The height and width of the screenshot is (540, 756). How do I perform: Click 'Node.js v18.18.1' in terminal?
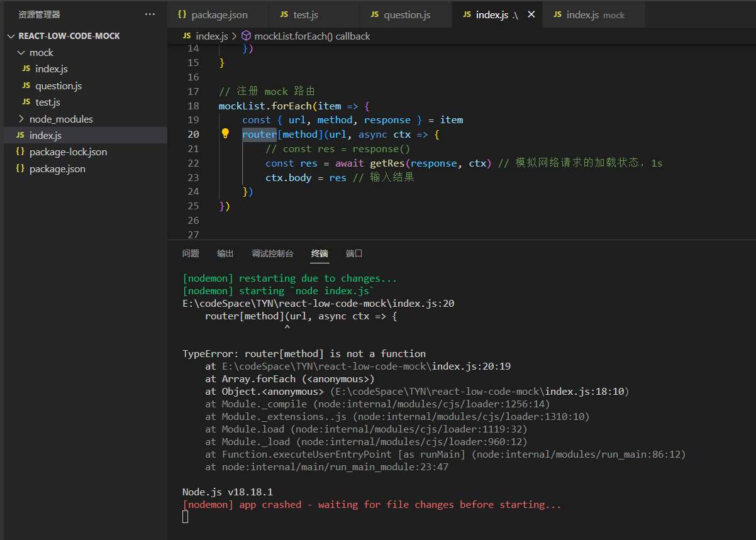(228, 492)
